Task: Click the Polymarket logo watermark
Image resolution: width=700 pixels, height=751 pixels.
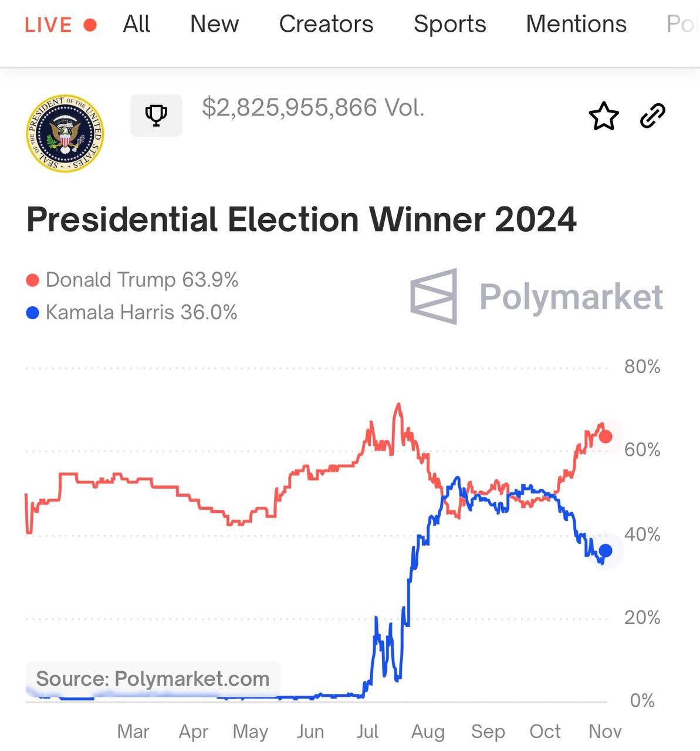Action: pos(536,296)
